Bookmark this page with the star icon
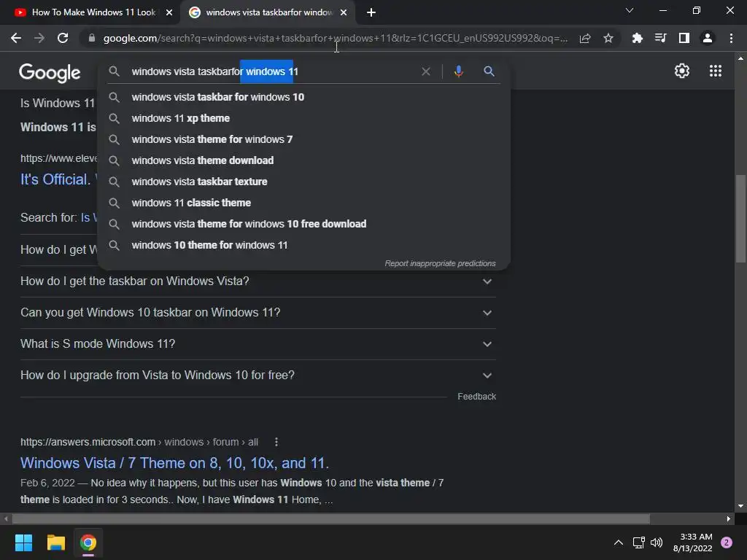Image resolution: width=747 pixels, height=560 pixels. pos(608,38)
